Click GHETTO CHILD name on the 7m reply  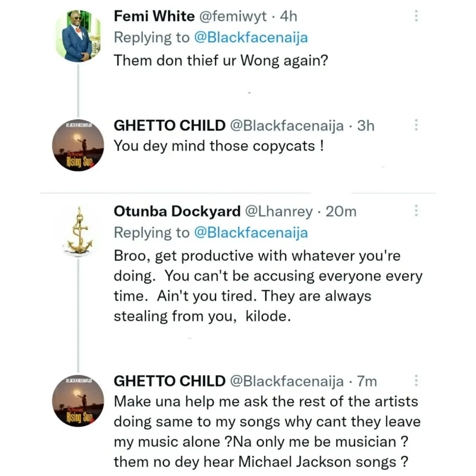click(170, 381)
